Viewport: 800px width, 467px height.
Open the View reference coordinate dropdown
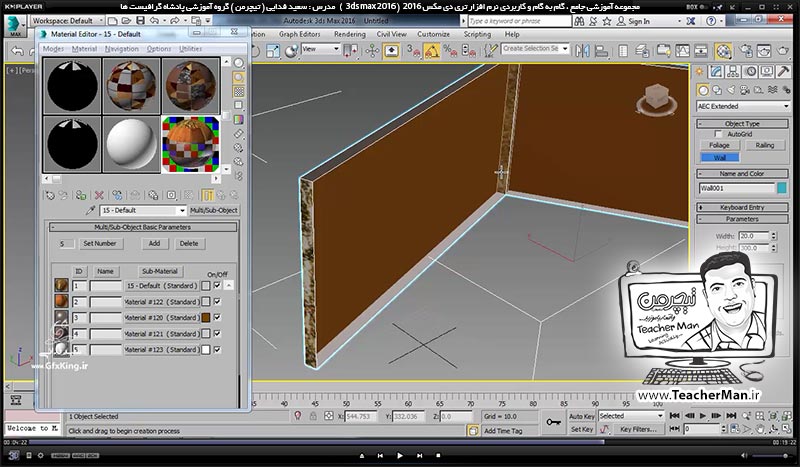[320, 49]
